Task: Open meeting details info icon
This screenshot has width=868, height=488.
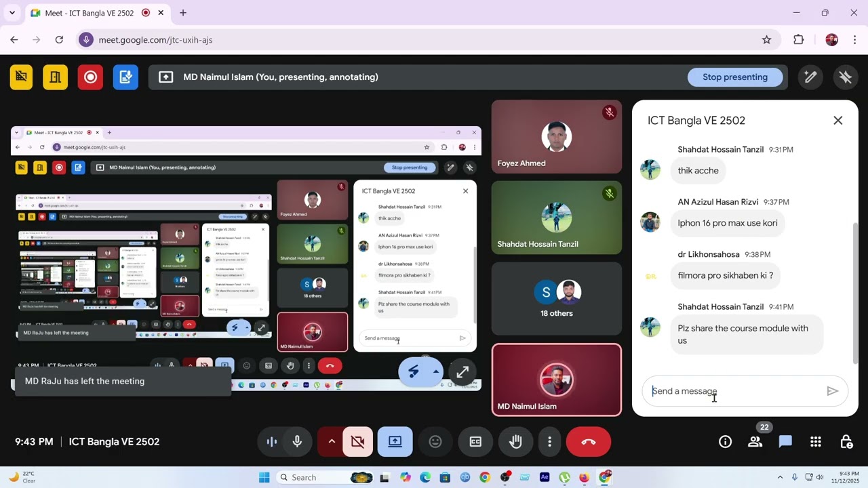Action: pos(725,442)
